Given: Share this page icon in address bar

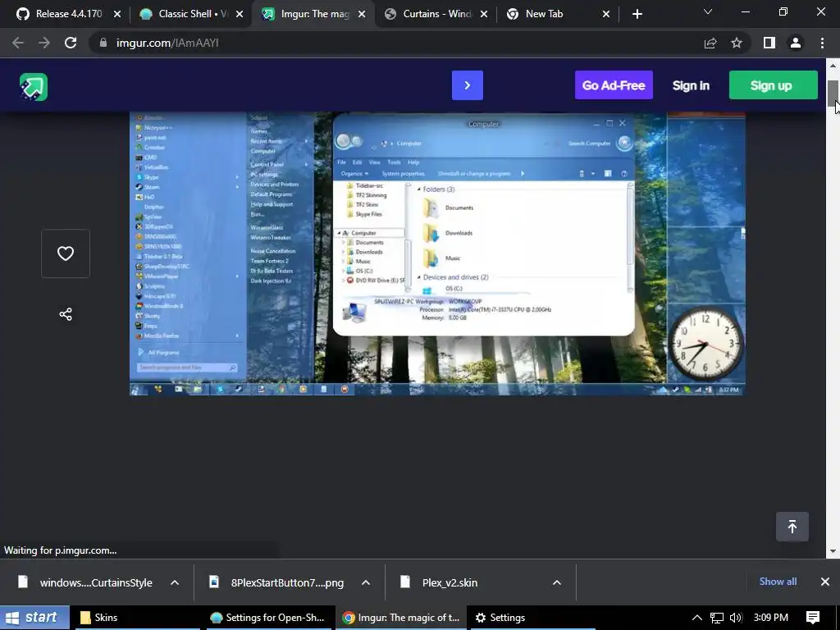Looking at the screenshot, I should [710, 43].
